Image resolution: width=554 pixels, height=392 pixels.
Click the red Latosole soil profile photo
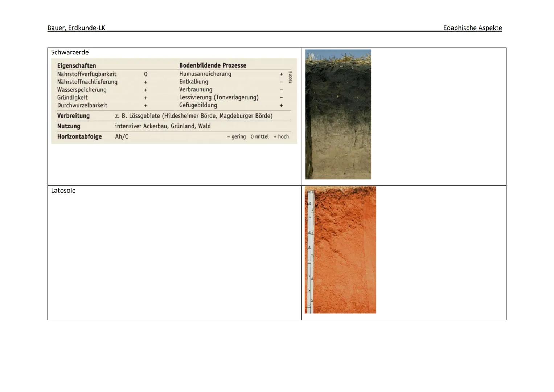(x=340, y=250)
